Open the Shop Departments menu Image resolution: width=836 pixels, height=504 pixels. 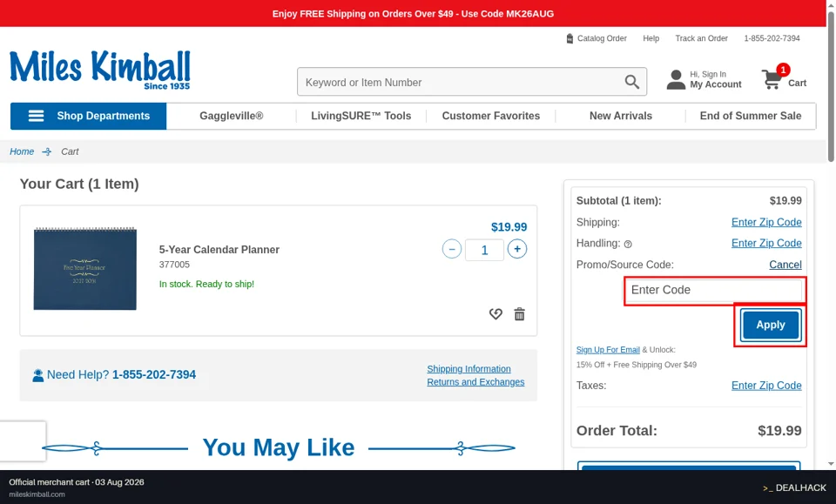(89, 116)
